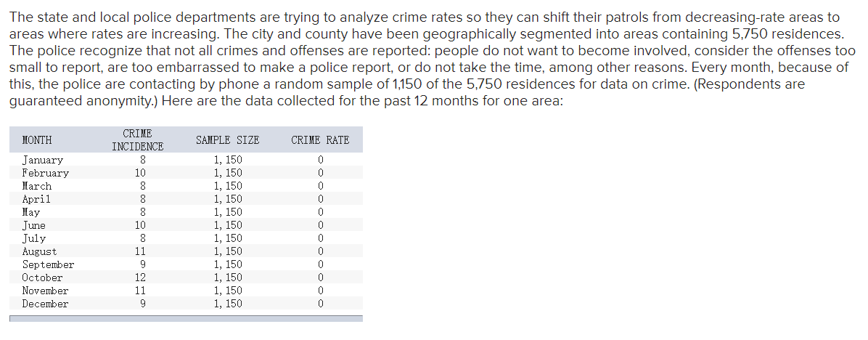868x340 pixels.
Task: Click the problem description paragraph text
Action: (x=433, y=60)
